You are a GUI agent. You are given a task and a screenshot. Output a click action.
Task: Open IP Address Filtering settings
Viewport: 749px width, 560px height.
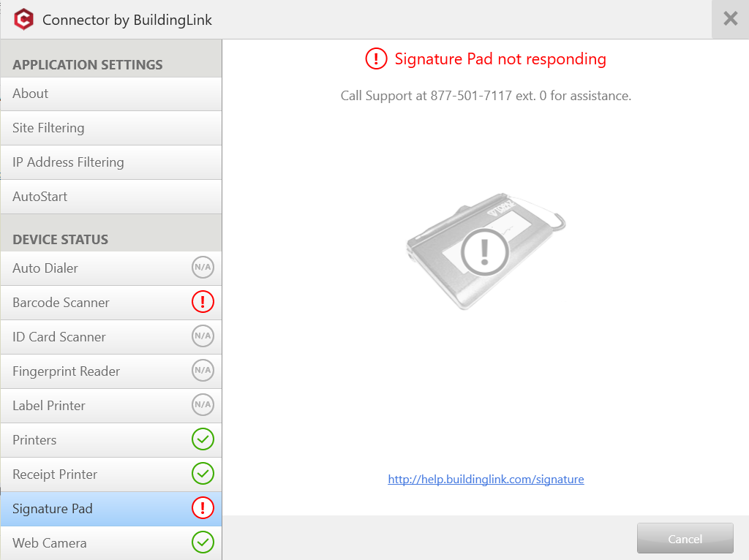(111, 162)
